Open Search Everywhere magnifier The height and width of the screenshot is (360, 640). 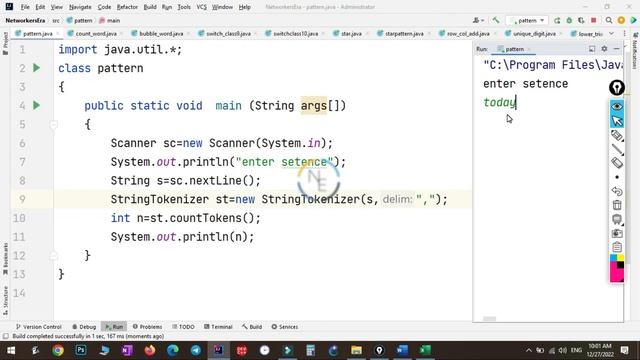click(x=609, y=20)
